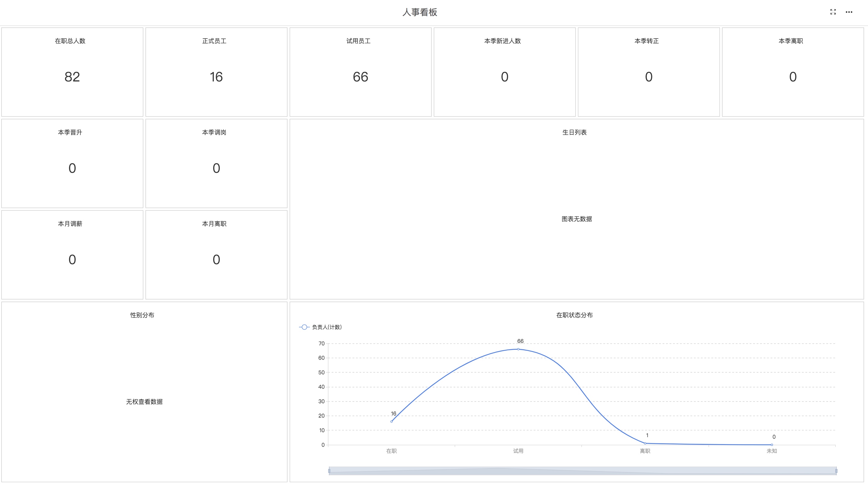
Task: Open the 正式员工 card with value 16
Action: coord(216,77)
